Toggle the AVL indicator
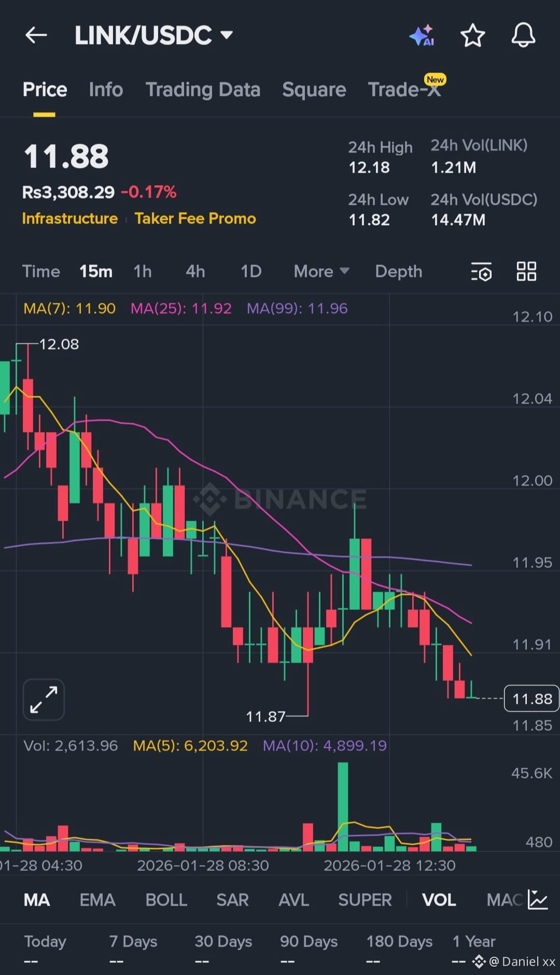 click(294, 900)
